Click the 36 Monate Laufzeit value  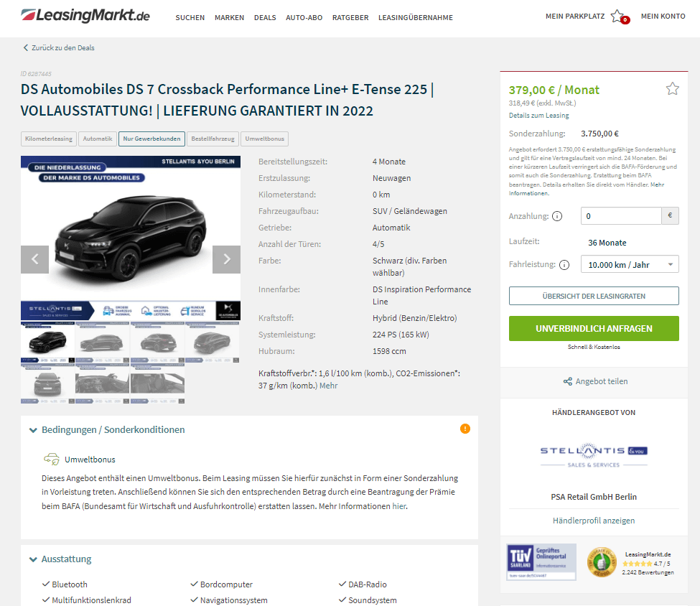(x=607, y=243)
